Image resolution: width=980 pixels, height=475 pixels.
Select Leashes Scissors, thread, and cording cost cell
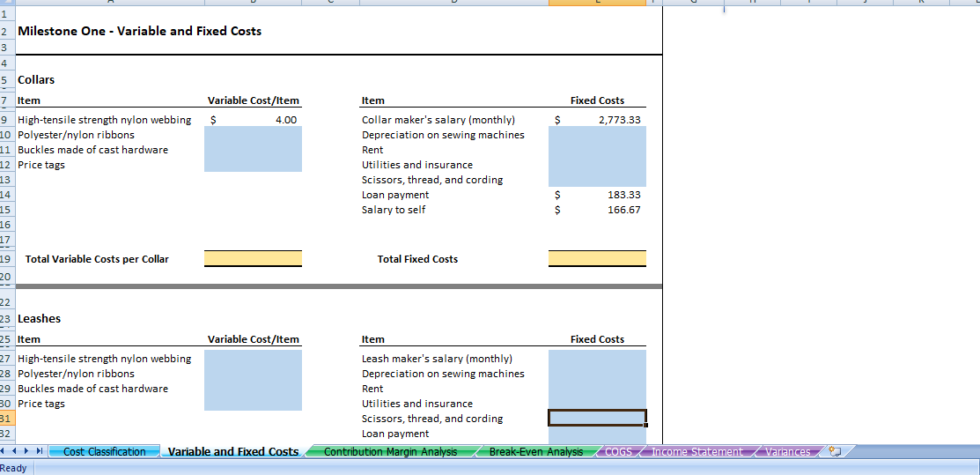click(x=598, y=418)
